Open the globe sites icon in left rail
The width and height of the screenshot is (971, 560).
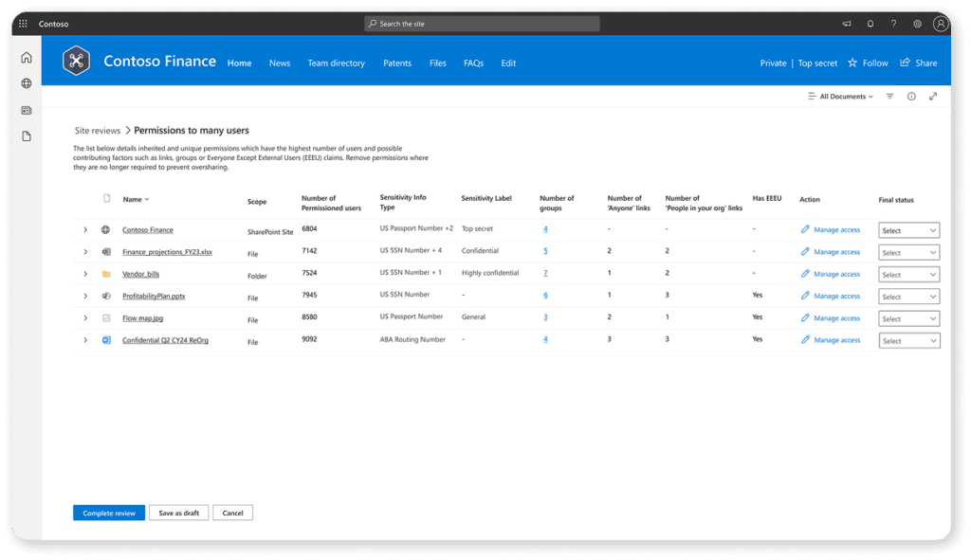coord(26,83)
